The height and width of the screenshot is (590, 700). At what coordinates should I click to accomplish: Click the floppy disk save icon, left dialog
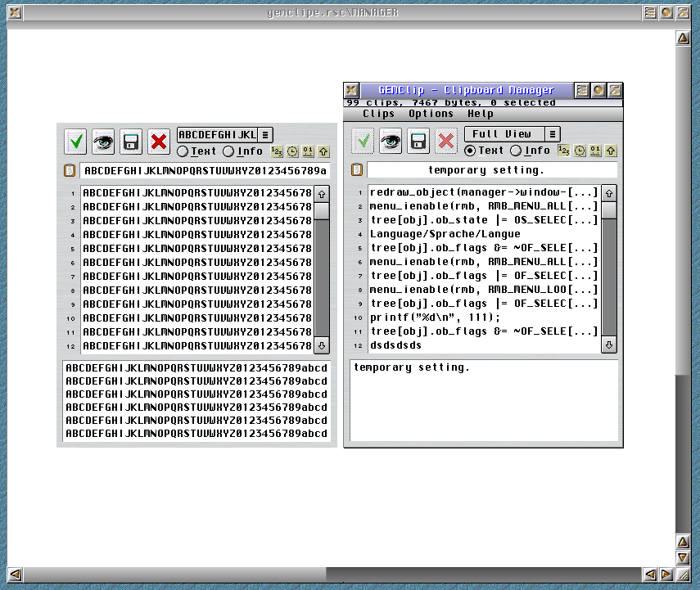[x=131, y=142]
